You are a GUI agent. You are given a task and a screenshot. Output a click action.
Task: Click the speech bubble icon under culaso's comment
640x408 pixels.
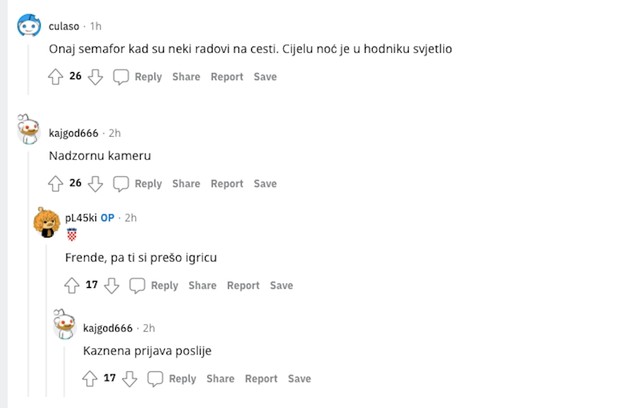click(121, 77)
